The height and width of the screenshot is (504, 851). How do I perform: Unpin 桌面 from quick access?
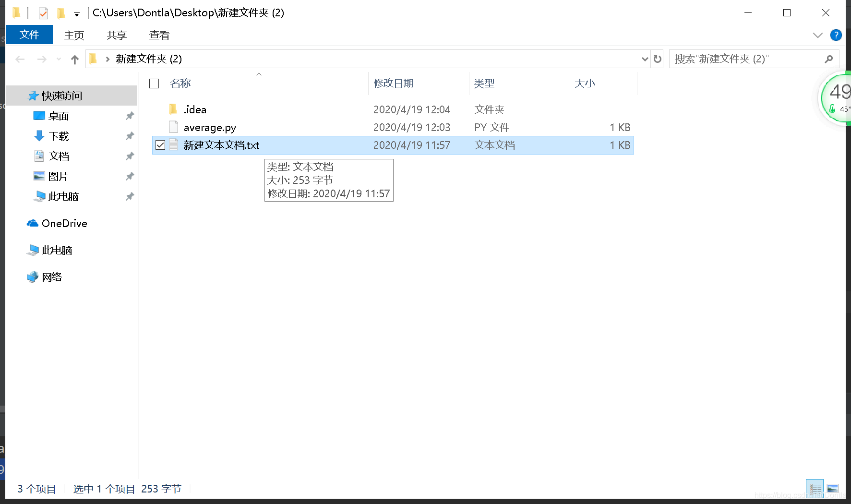pos(129,115)
